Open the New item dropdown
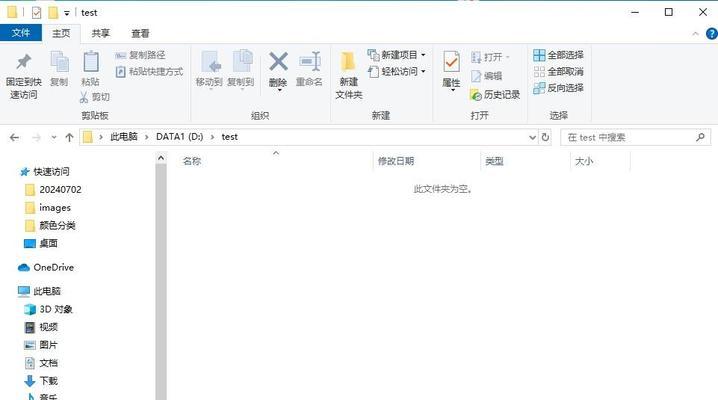This screenshot has height=400, width=718. pos(397,55)
